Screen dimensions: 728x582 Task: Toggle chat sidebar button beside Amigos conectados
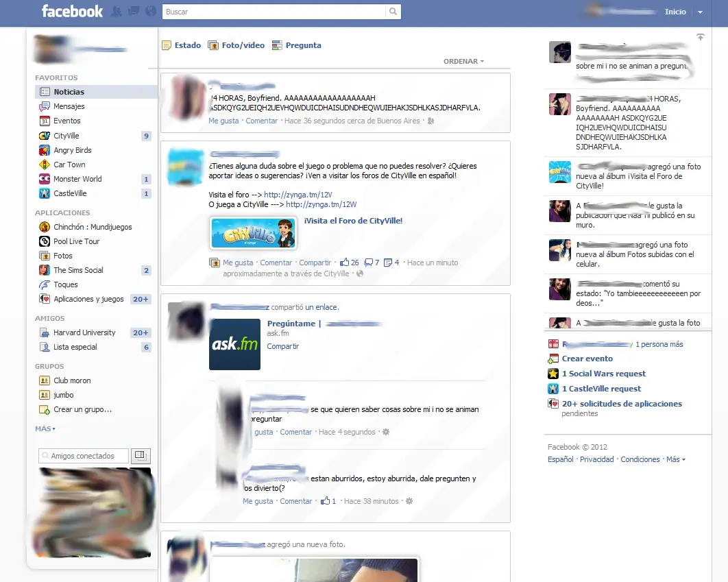click(141, 456)
